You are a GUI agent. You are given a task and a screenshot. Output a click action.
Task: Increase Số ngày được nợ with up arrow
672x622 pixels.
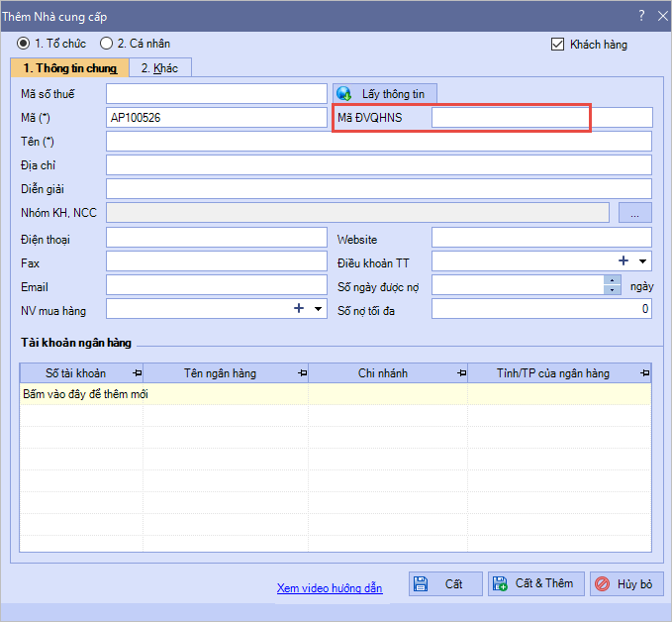(x=613, y=280)
